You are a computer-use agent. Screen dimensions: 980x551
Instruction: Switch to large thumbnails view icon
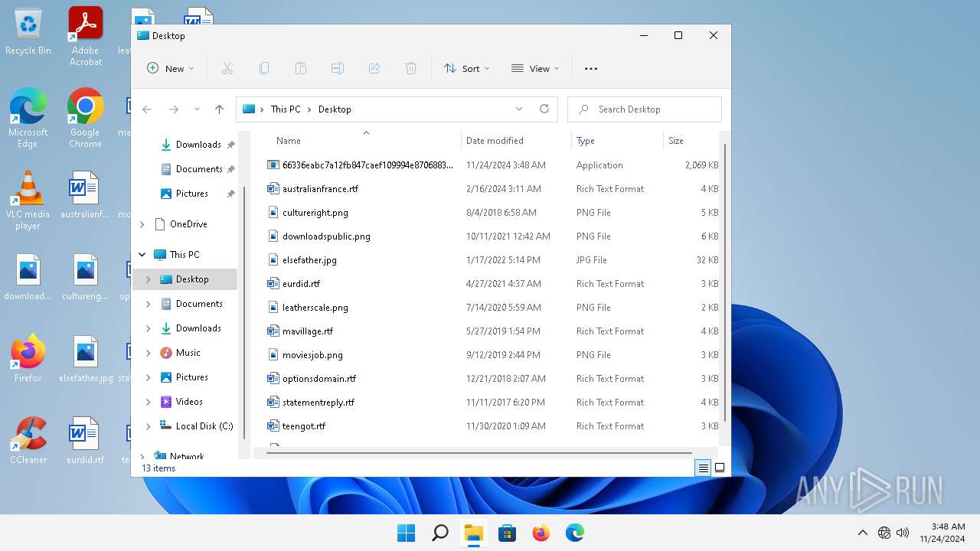[720, 468]
